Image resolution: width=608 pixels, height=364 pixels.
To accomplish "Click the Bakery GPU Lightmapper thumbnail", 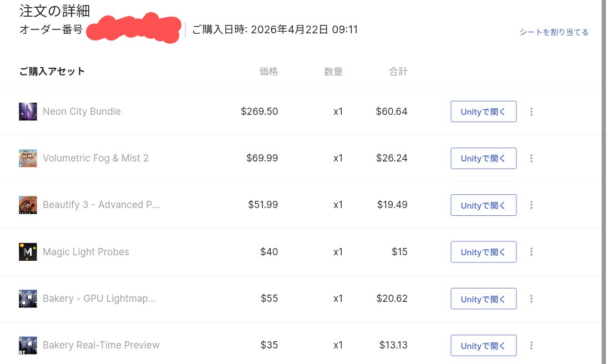I will (28, 298).
